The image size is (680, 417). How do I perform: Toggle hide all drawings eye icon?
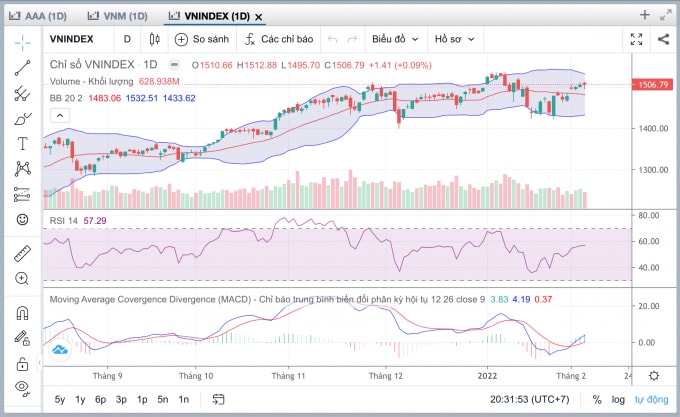coord(23,388)
